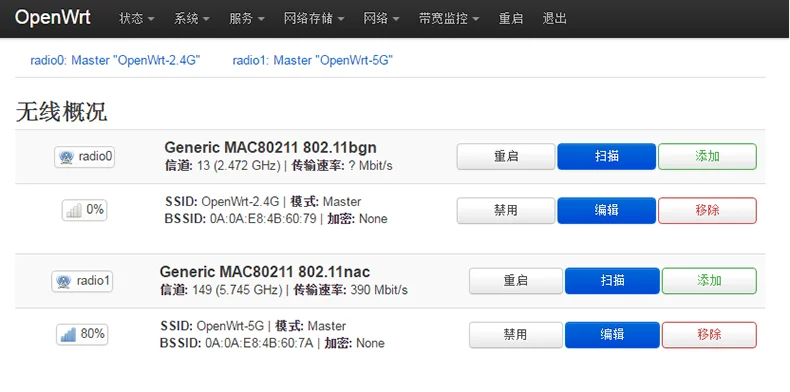Click 重启 in the top navigation bar
The height and width of the screenshot is (392, 790).
511,19
